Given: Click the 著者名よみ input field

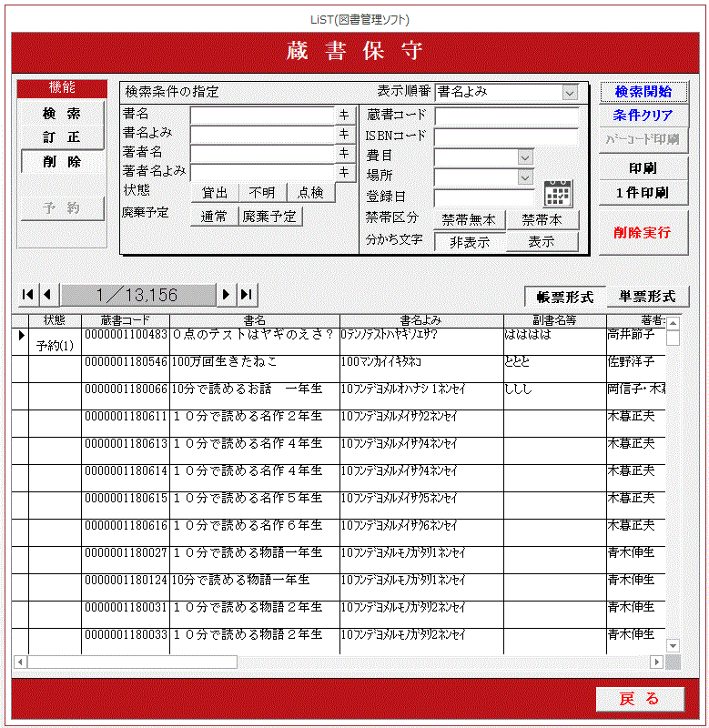Looking at the screenshot, I should (262, 173).
